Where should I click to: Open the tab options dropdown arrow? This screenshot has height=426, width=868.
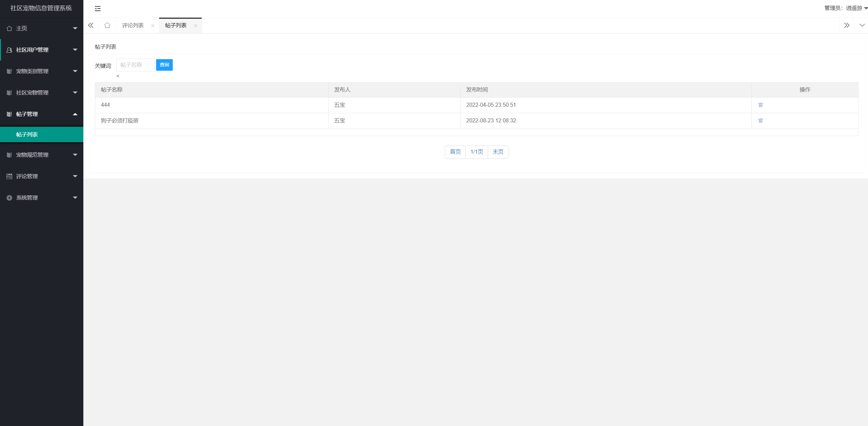862,25
